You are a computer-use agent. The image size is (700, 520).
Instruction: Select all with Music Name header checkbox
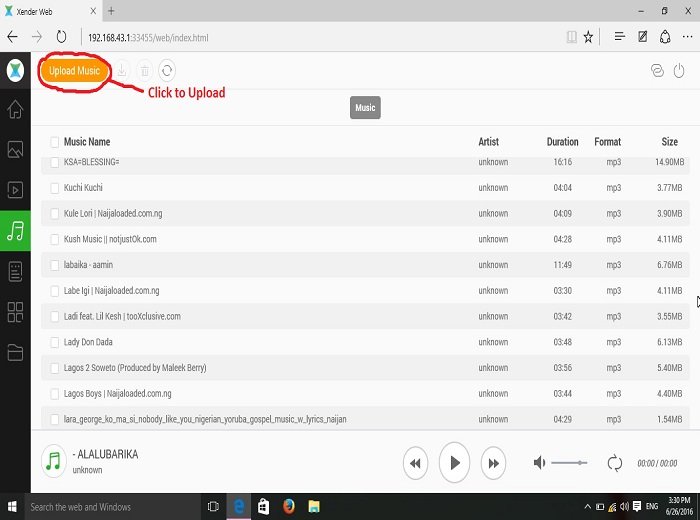pyautogui.click(x=54, y=142)
